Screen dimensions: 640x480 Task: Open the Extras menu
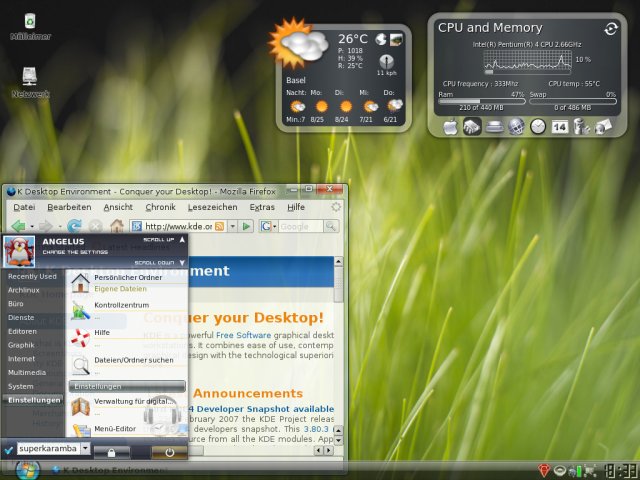click(262, 207)
